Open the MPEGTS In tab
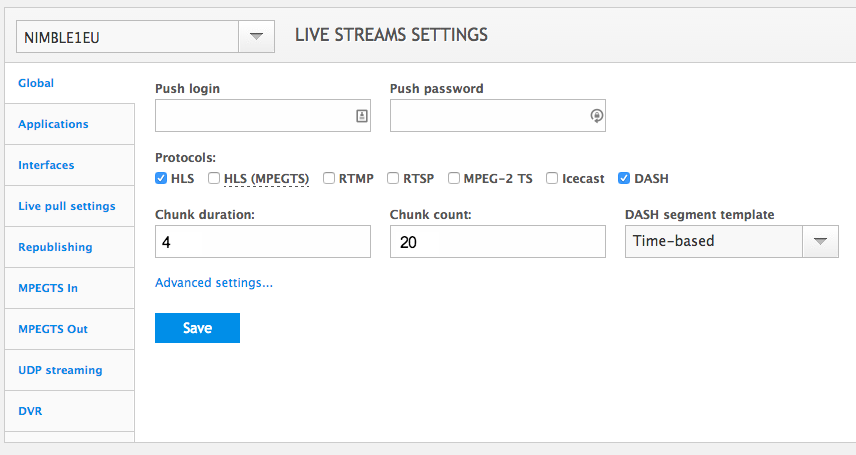Viewport: 856px width, 455px height. 48,288
